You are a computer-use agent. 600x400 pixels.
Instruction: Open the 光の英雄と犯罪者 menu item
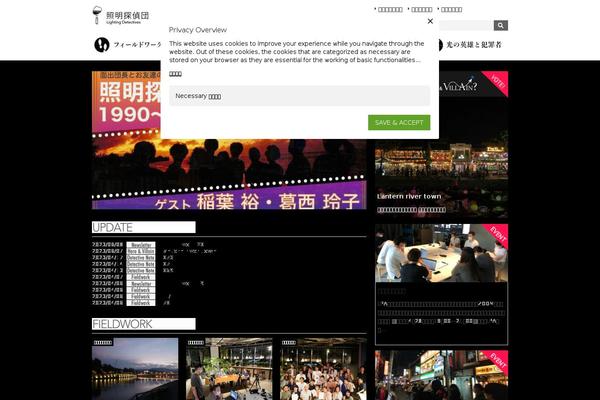[474, 45]
